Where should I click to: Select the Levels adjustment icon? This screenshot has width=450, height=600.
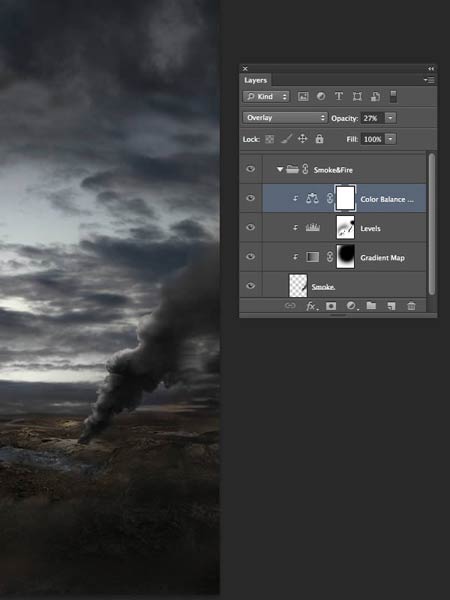313,228
